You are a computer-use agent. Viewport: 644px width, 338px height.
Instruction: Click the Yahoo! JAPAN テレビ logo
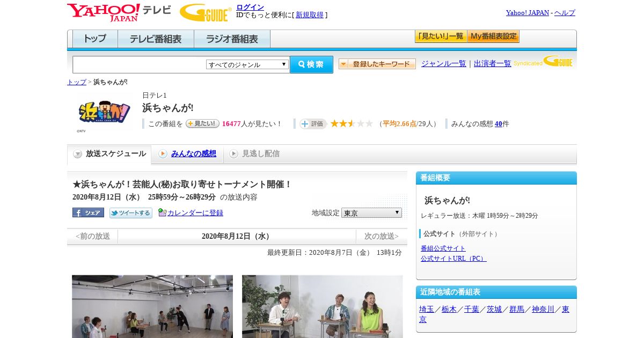(x=119, y=12)
